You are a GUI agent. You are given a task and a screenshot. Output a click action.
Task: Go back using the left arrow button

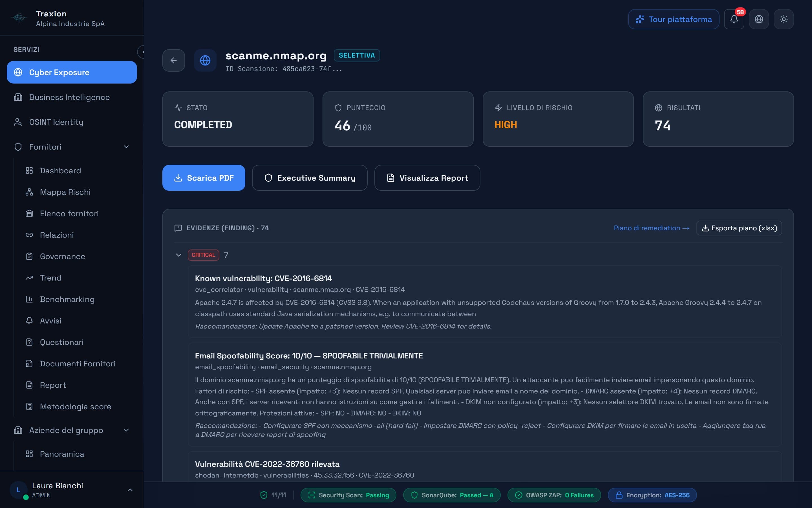[x=173, y=60]
